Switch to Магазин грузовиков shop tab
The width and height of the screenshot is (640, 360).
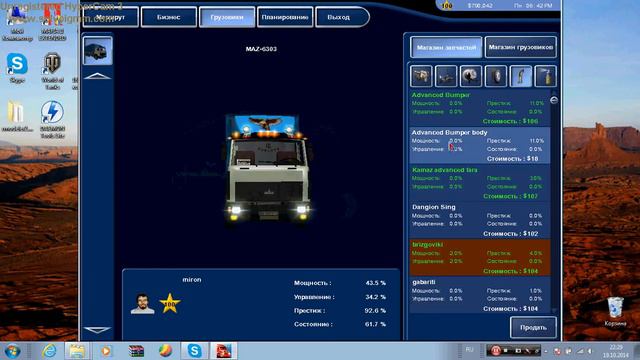521,47
